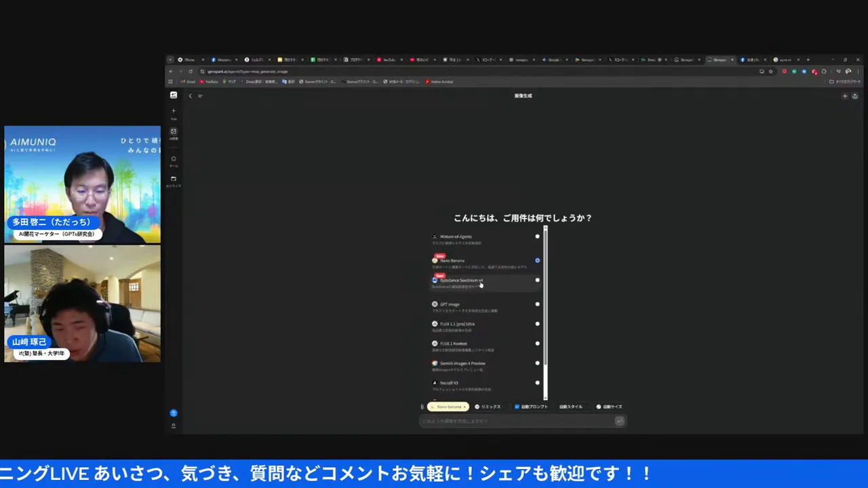Click the plus icon at top right

[845, 96]
